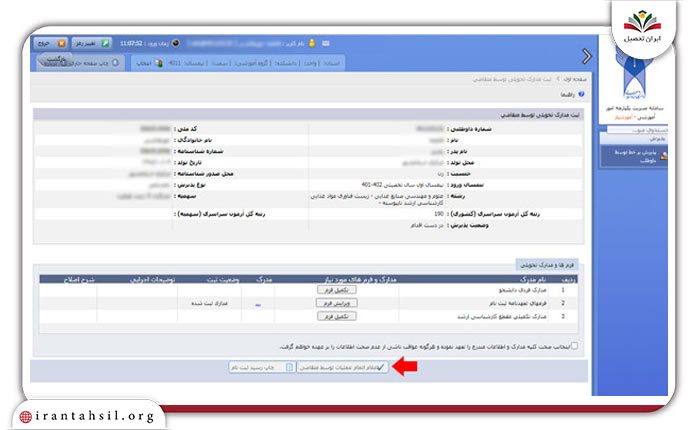The image size is (700, 430).
Task: Click the admission status در دست اقدام value
Action: [x=427, y=225]
